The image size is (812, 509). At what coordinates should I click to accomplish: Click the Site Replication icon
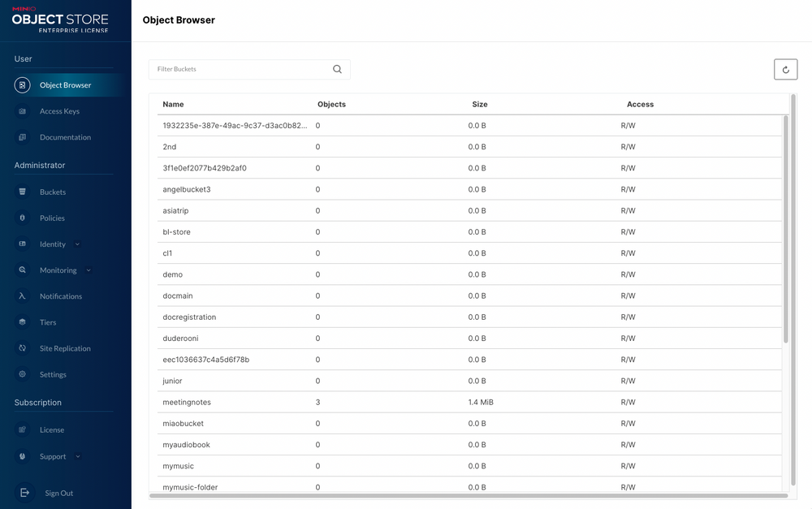pyautogui.click(x=23, y=348)
